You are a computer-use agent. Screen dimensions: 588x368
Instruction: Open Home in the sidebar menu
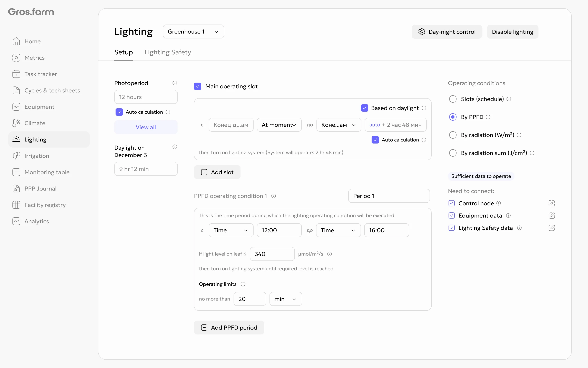coord(49,41)
